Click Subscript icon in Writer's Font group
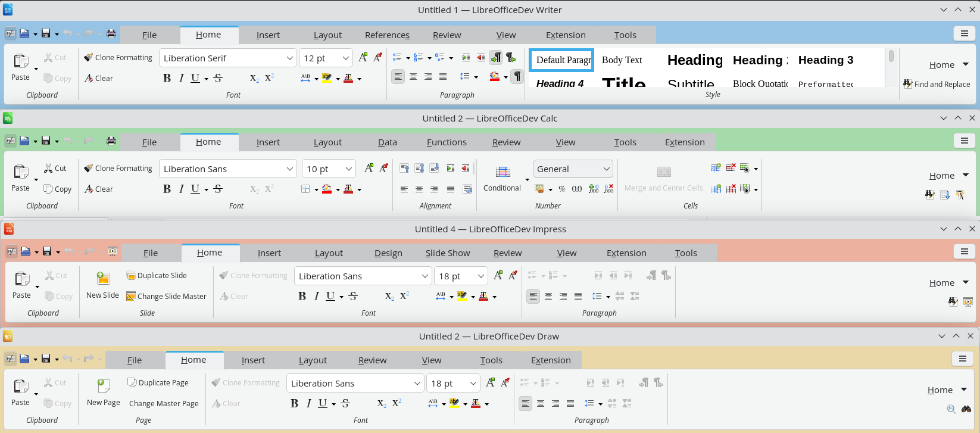 [254, 78]
